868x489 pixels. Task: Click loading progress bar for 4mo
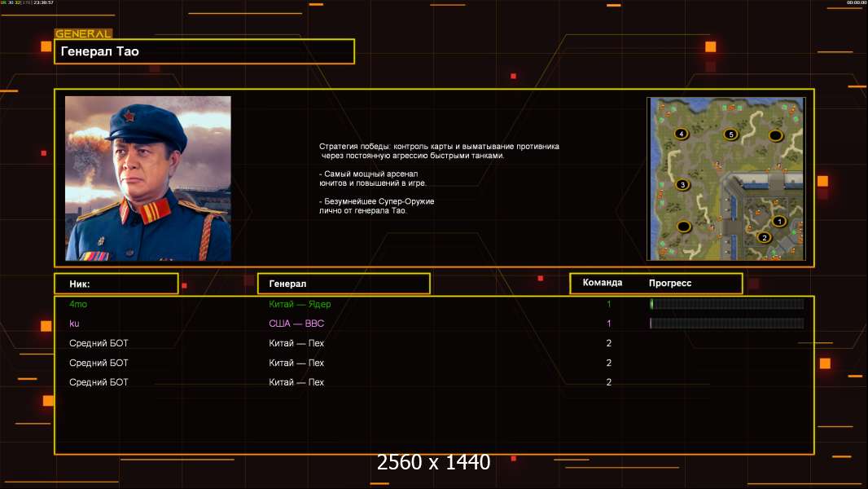[727, 303]
